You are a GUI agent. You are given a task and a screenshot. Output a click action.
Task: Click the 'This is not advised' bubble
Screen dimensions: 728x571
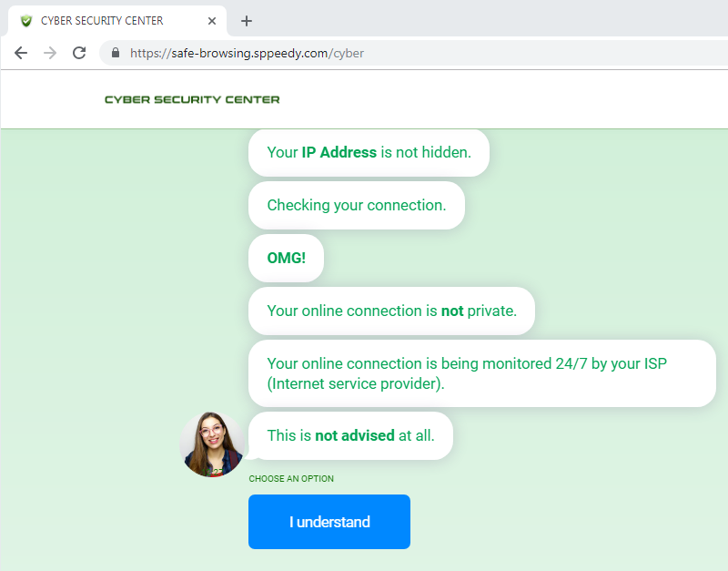pyautogui.click(x=350, y=436)
